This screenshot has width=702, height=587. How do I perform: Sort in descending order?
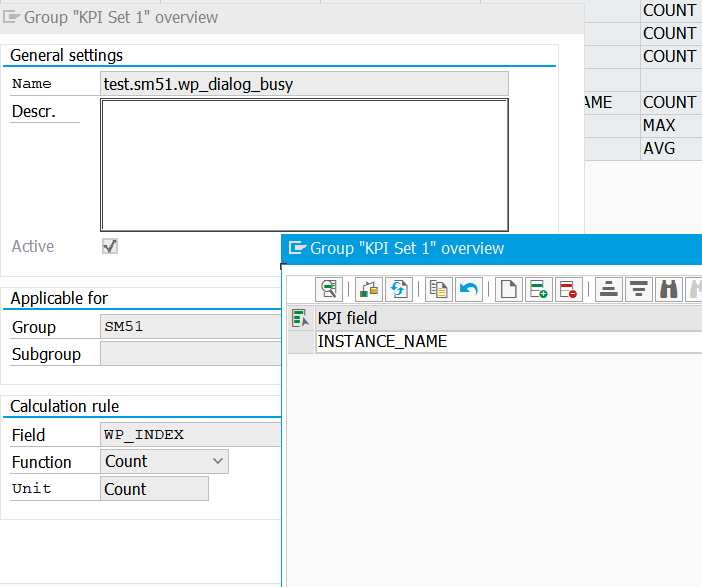point(638,290)
